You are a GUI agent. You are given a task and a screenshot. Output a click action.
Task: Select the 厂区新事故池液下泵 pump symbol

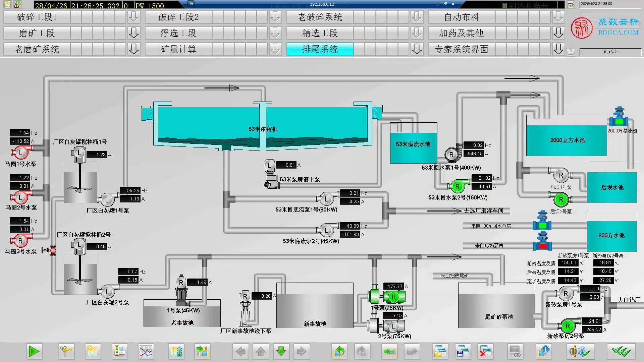[246, 308]
